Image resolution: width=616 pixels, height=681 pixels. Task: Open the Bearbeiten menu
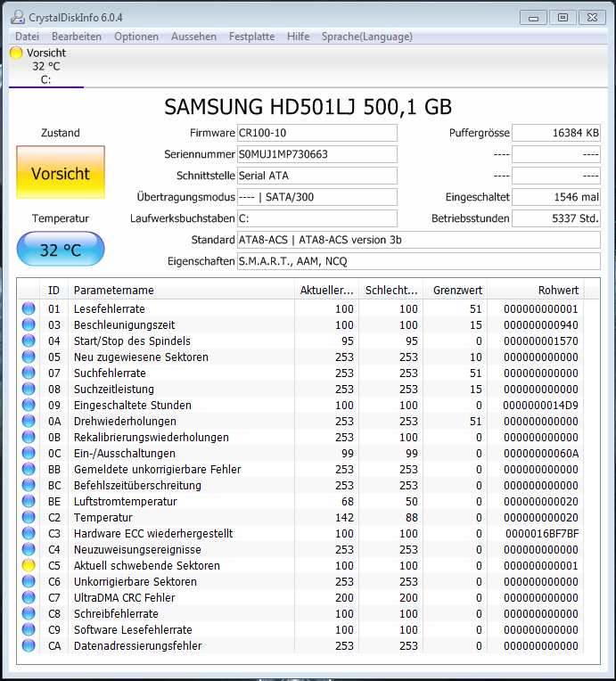[x=77, y=37]
